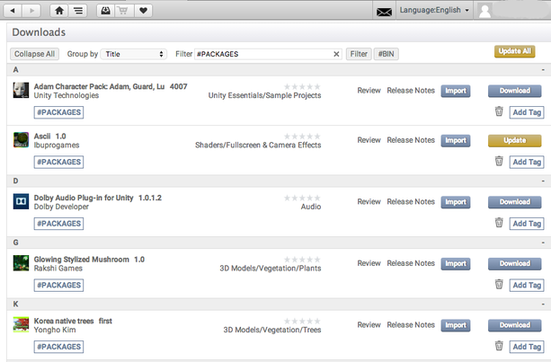Click the Collapse All button

coord(34,54)
